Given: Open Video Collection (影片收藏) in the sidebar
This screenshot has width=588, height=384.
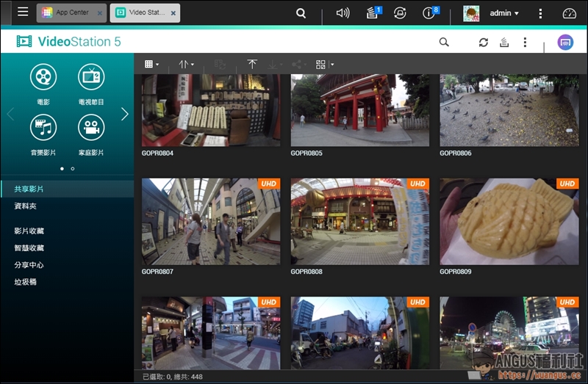Looking at the screenshot, I should tap(29, 231).
